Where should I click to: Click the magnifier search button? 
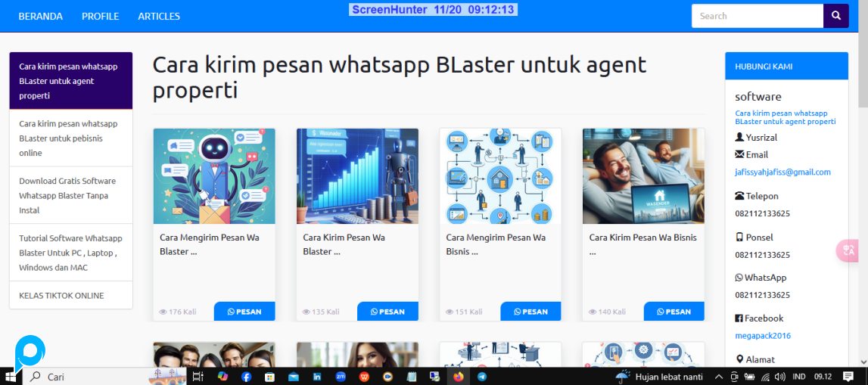(x=835, y=16)
